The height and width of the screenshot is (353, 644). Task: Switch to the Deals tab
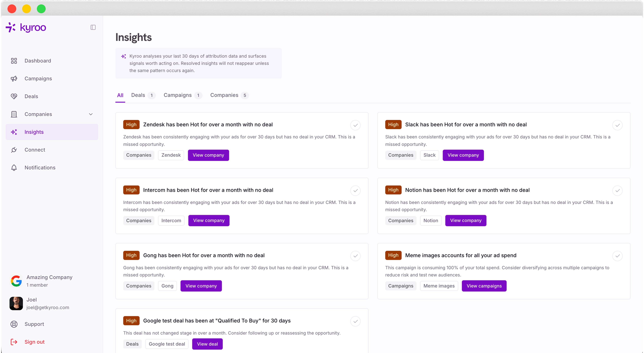[x=143, y=95]
